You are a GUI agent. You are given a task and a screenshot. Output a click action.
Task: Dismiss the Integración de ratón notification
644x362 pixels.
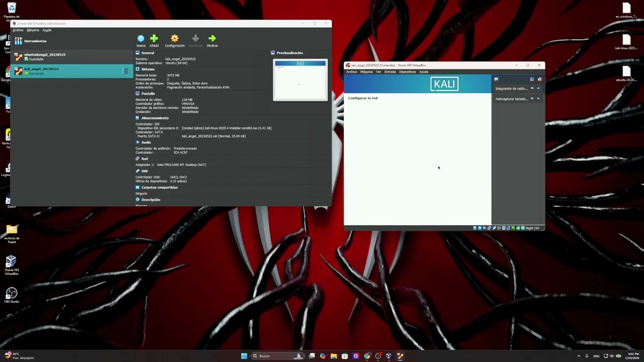(538, 88)
